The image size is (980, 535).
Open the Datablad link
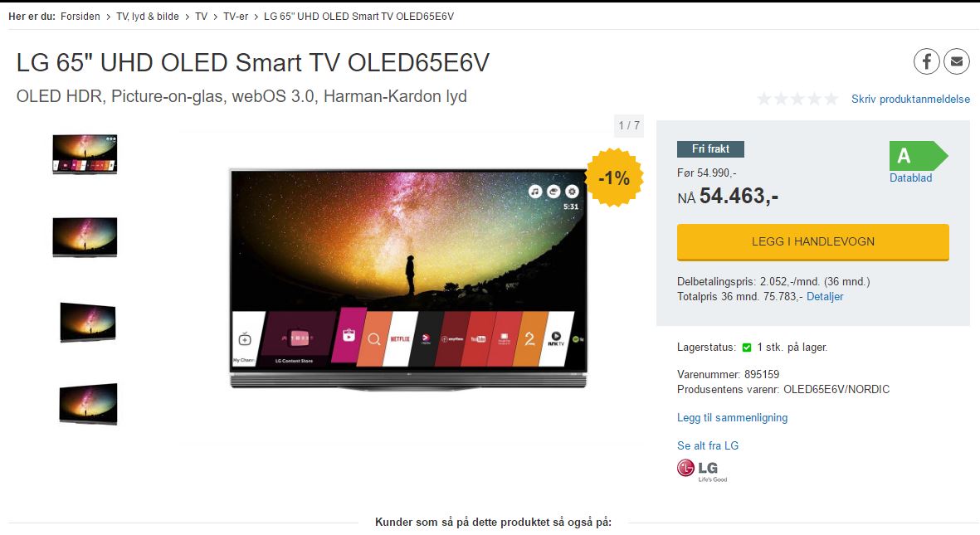click(910, 178)
